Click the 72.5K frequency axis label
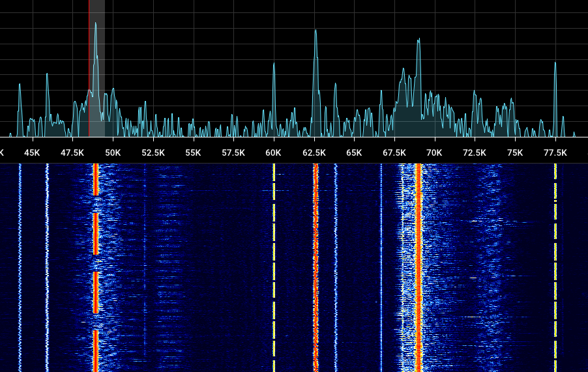 [475, 153]
